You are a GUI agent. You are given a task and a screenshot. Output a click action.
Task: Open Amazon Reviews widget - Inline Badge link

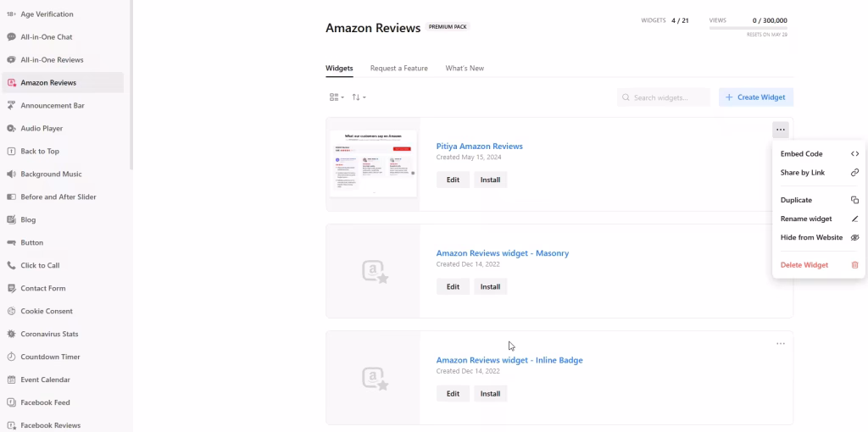[509, 360]
